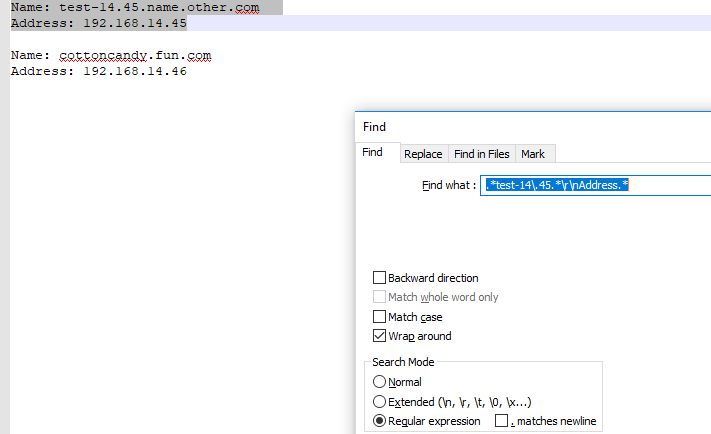Click the Search Mode group label

403,362
